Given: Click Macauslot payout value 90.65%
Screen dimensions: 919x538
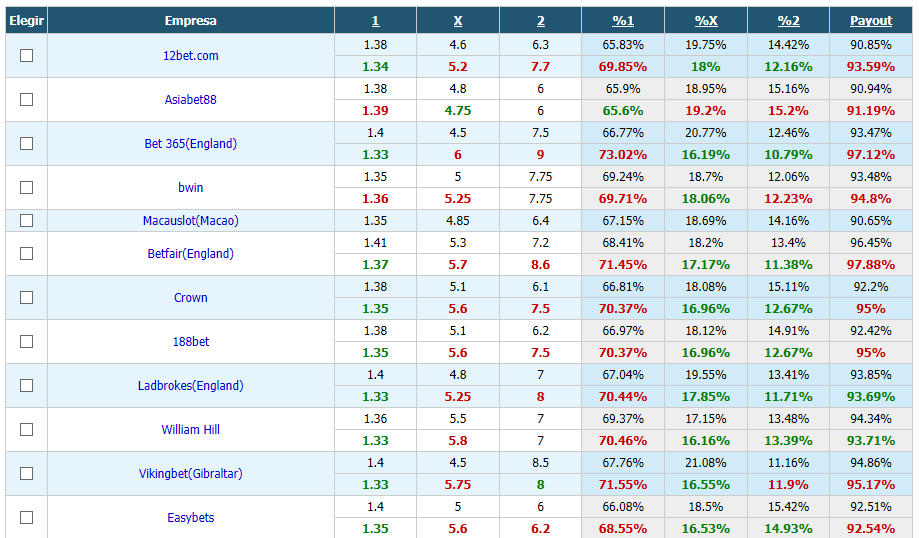Looking at the screenshot, I should tap(871, 221).
